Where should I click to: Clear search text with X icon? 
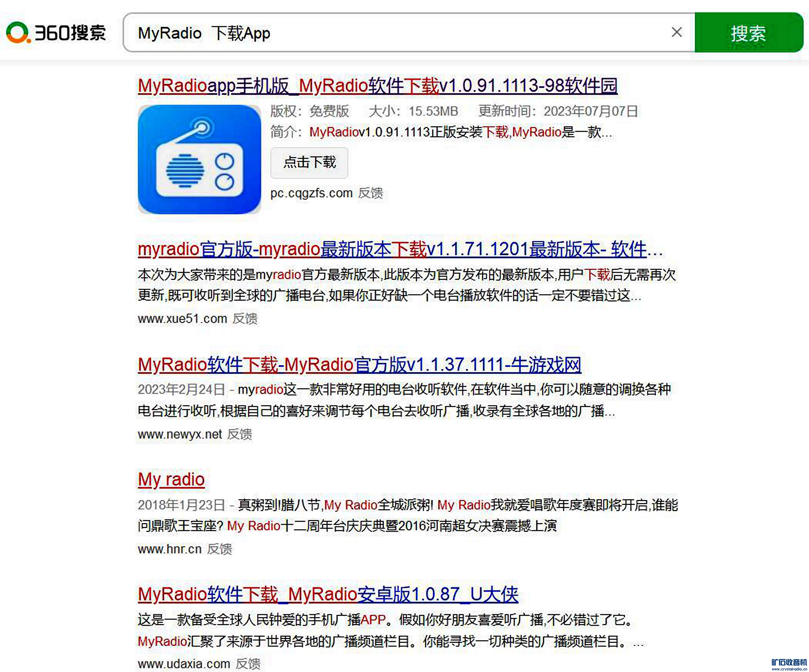pyautogui.click(x=676, y=32)
